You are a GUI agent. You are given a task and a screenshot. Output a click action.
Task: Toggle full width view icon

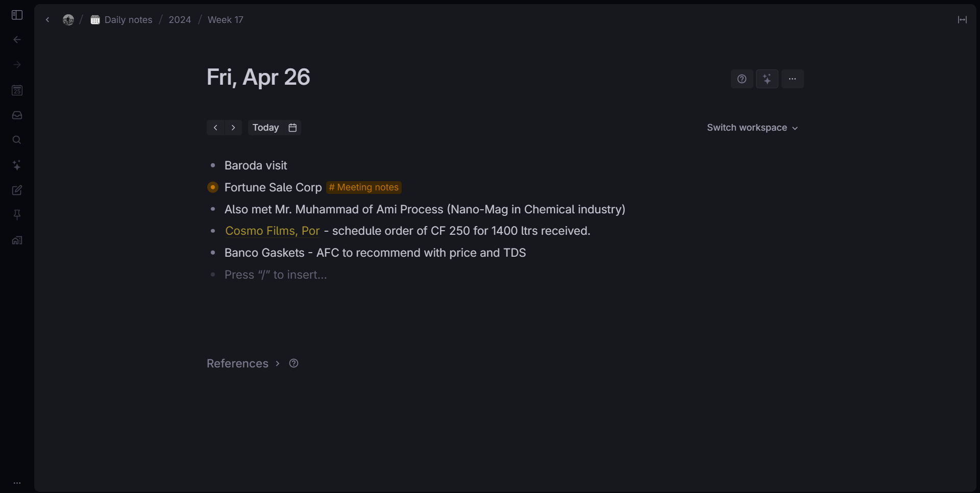coord(962,20)
